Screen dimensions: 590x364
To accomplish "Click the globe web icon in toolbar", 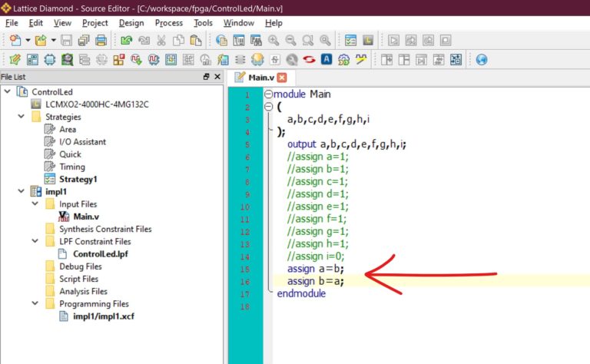I will [481, 59].
